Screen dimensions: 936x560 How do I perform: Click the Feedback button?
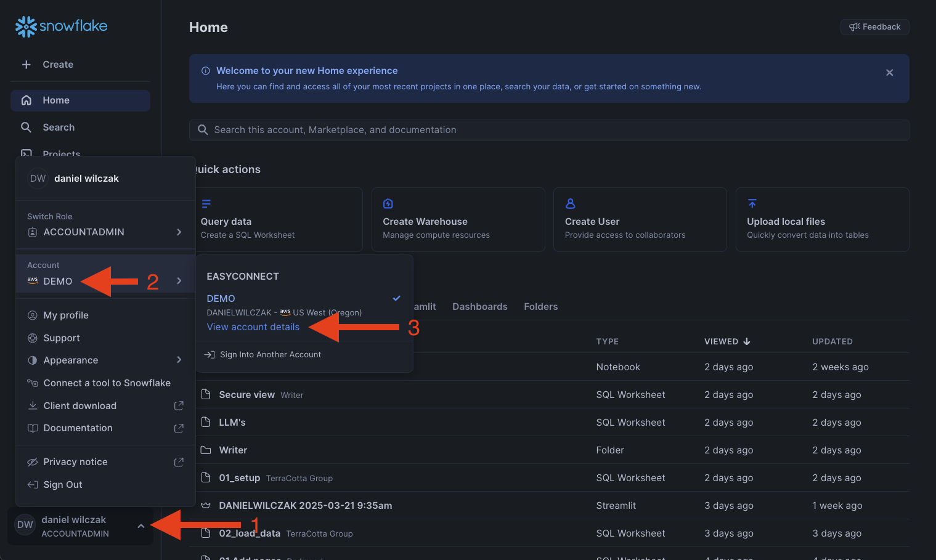pyautogui.click(x=874, y=27)
